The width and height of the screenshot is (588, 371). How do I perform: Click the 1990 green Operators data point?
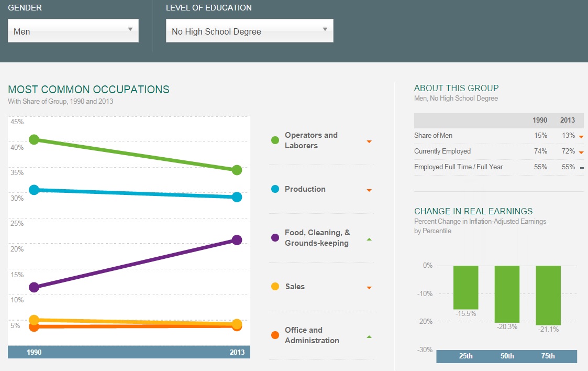[x=34, y=139]
